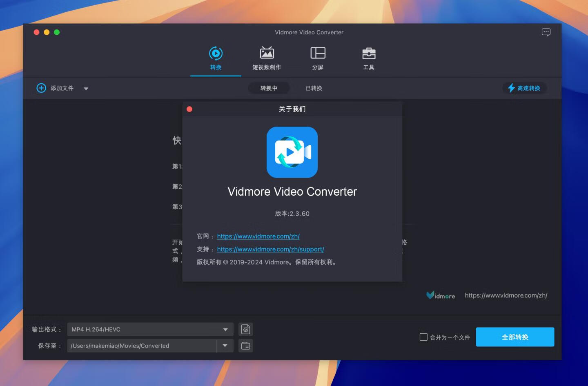This screenshot has width=588, height=386.
Task: Open the 转换 converter tab
Action: tap(216, 58)
